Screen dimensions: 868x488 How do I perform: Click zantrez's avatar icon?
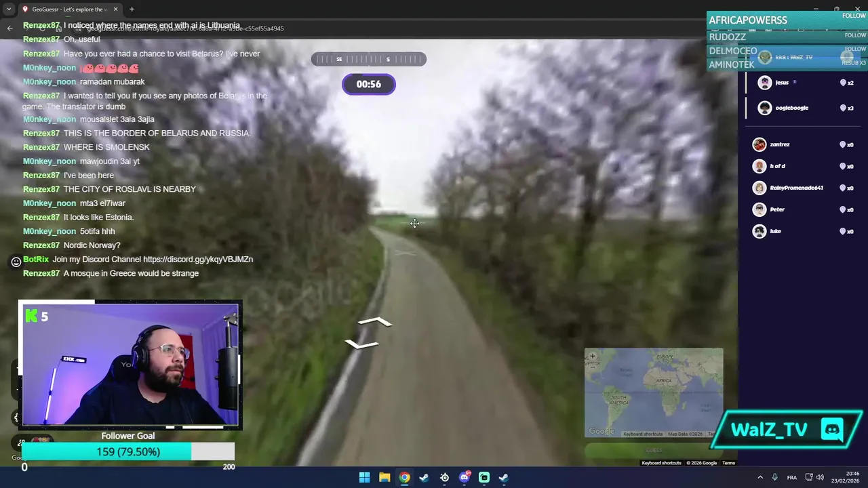point(759,144)
